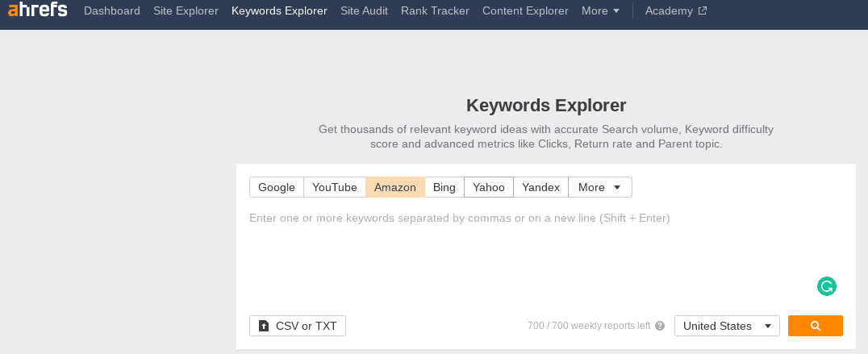868x354 pixels.
Task: Click the Keywords Explorer page heading
Action: click(546, 105)
